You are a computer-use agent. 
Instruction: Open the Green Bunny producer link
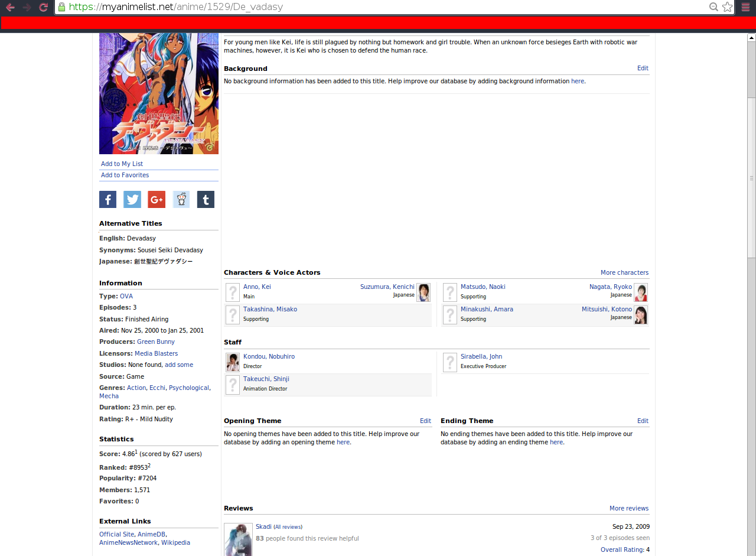pos(156,342)
